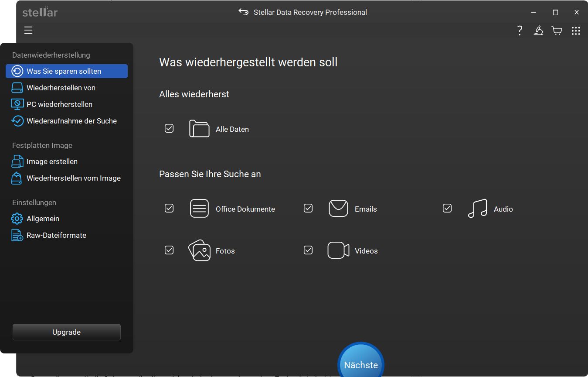Click the Emails envelope icon
The height and width of the screenshot is (377, 588).
pos(338,208)
